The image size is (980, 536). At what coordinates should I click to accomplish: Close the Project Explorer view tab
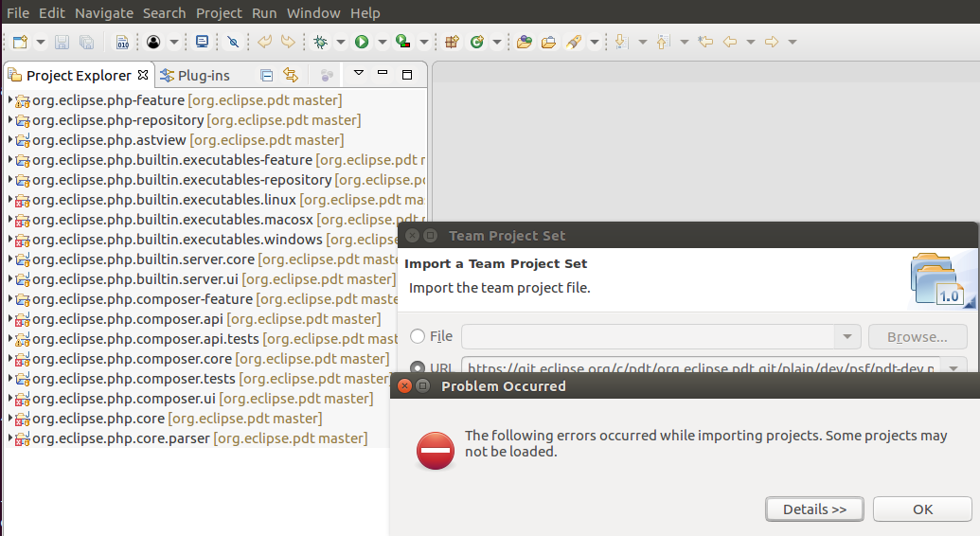(x=143, y=75)
